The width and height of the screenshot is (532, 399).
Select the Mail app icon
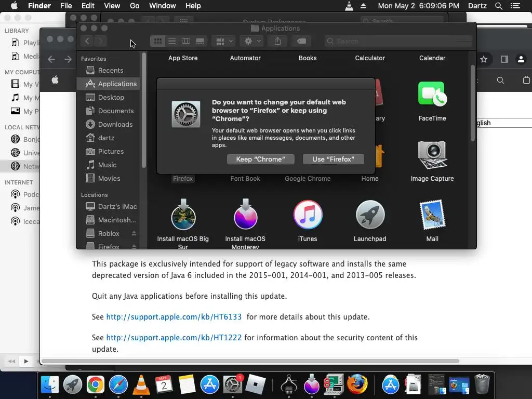point(432,215)
